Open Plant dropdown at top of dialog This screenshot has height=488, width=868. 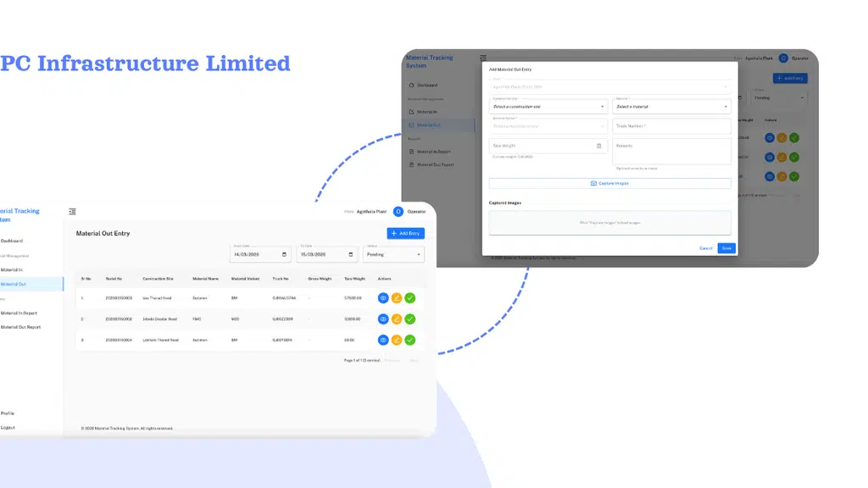(610, 87)
